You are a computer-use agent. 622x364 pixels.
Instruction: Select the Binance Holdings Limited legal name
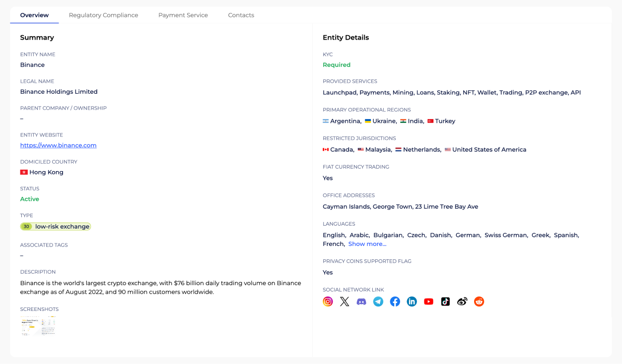[59, 92]
